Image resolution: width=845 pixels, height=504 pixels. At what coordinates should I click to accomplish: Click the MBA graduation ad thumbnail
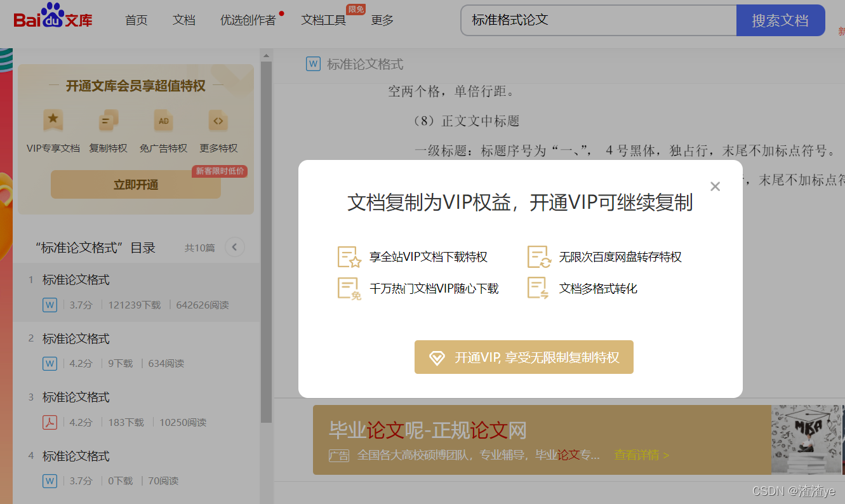pyautogui.click(x=806, y=440)
